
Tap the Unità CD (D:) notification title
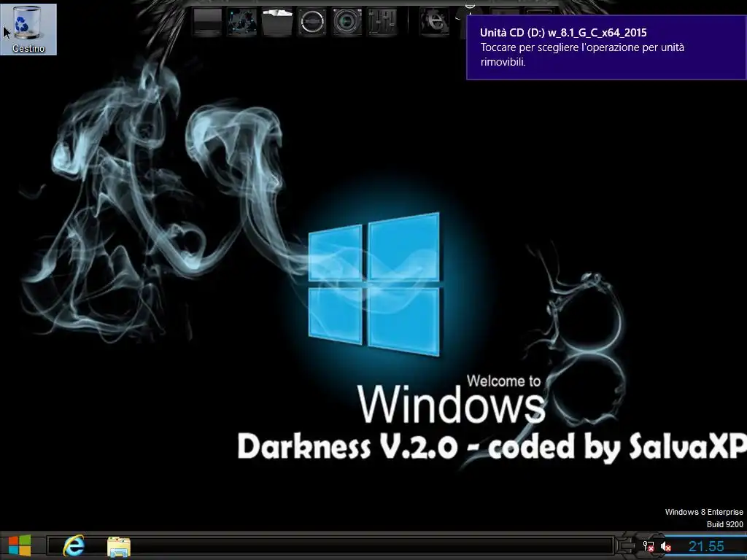(x=564, y=32)
